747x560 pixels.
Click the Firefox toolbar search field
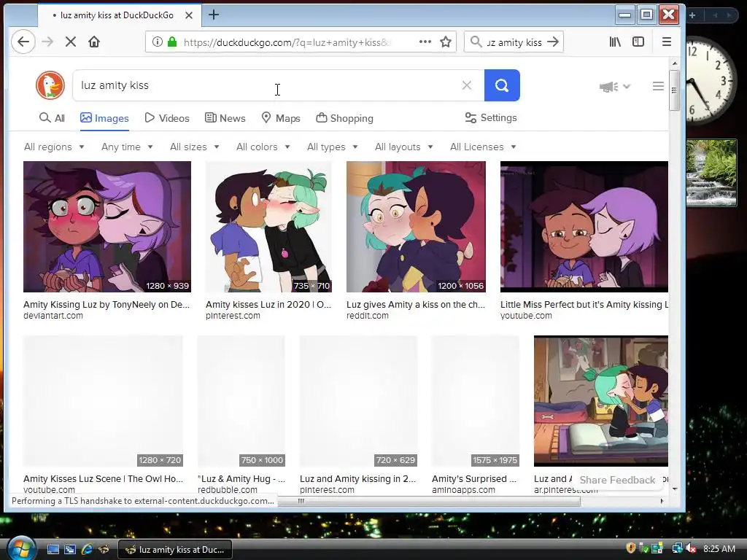pos(514,42)
